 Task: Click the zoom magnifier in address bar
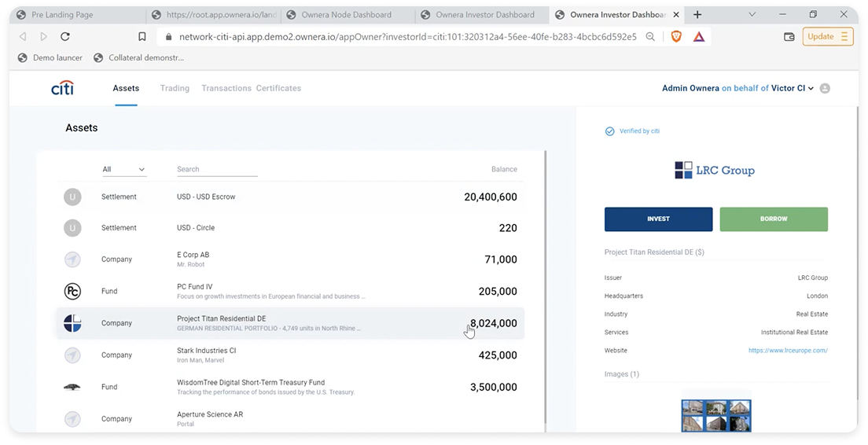coord(650,36)
